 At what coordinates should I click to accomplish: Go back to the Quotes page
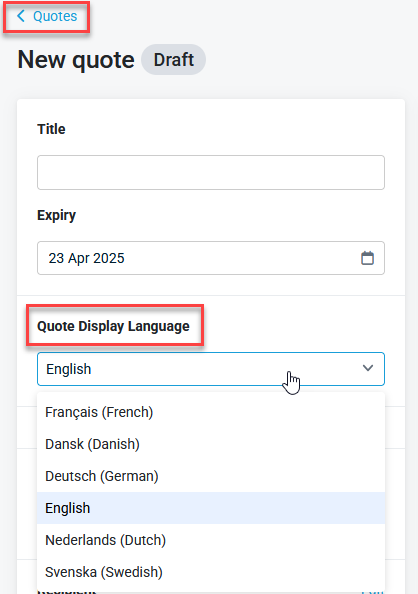click(47, 16)
